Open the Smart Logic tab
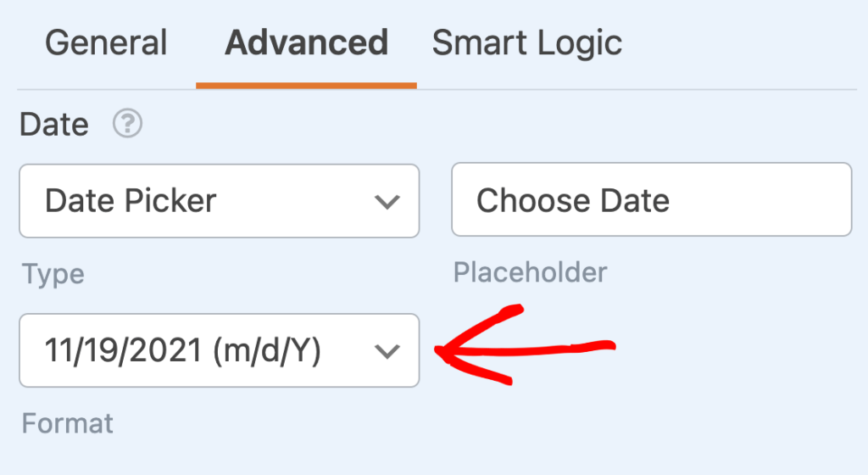The image size is (868, 475). (527, 43)
